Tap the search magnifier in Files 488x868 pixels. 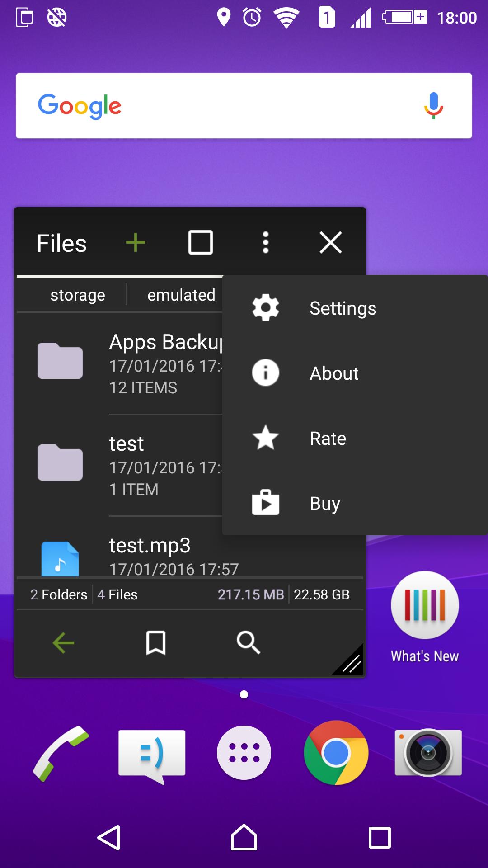point(248,642)
